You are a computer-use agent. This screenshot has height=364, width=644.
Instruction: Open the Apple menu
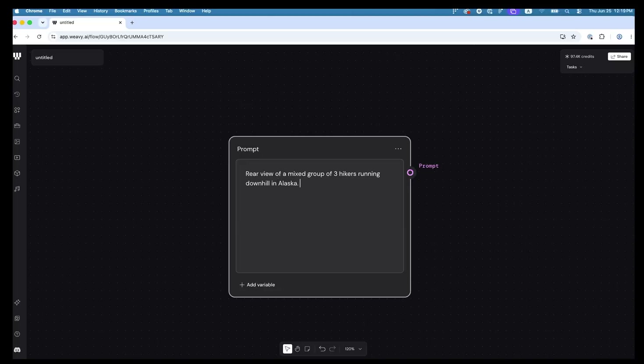point(17,11)
